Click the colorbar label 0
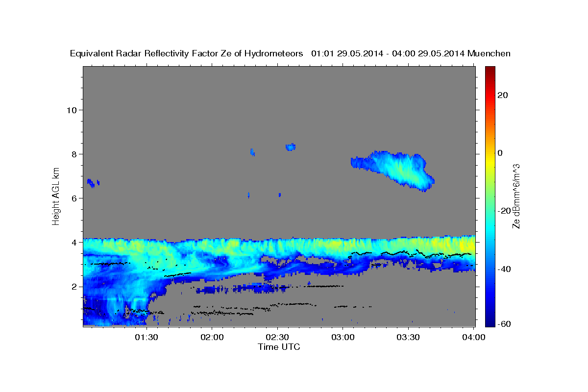Screen dimensions: 588x392 click(x=500, y=153)
